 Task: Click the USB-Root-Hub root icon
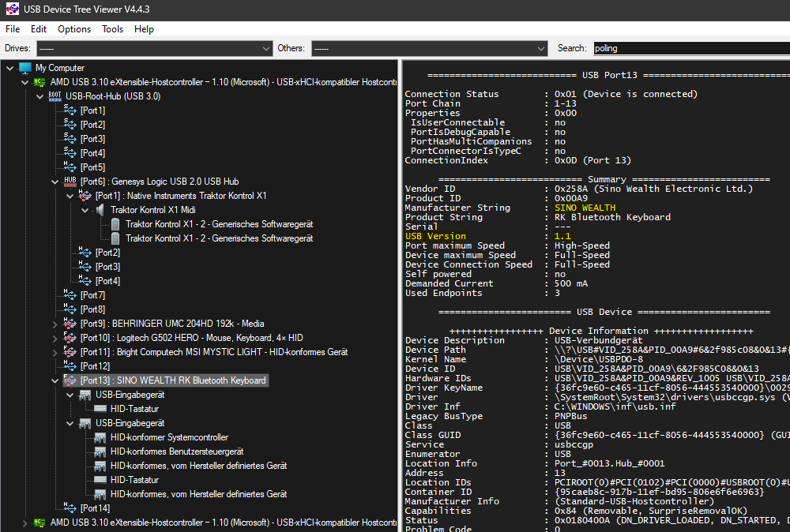[x=55, y=96]
